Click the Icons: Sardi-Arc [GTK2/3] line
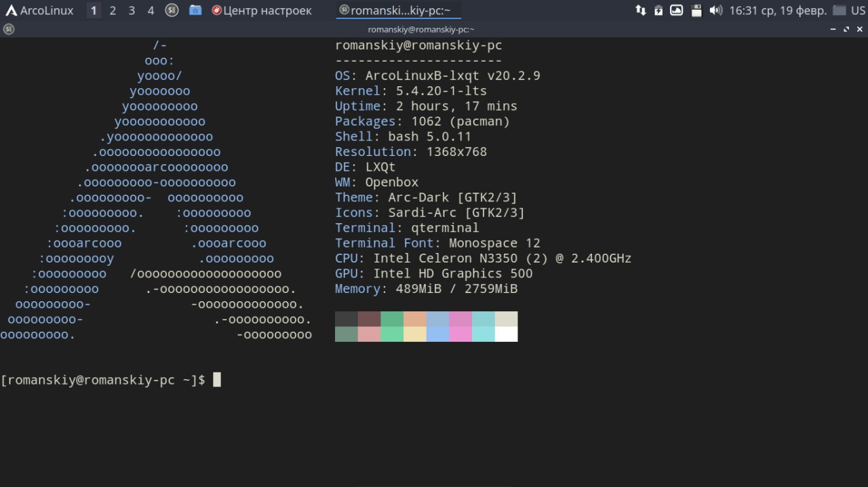This screenshot has height=487, width=868. click(x=430, y=212)
